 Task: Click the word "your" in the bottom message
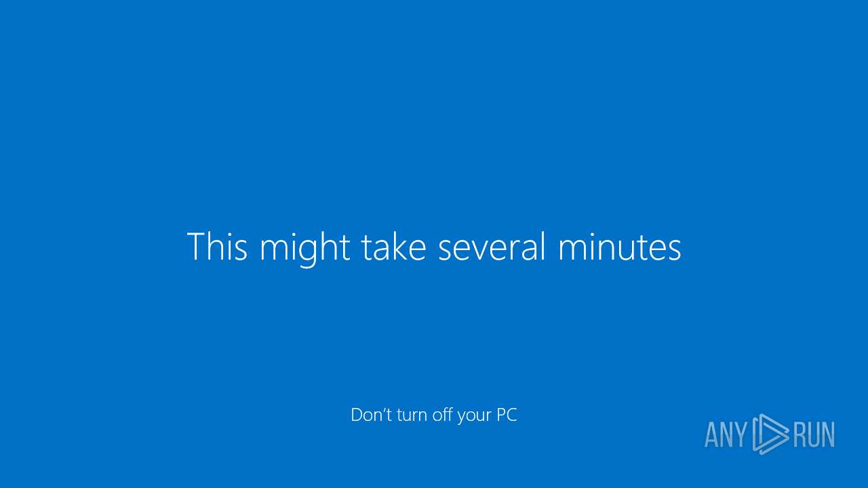tap(473, 417)
